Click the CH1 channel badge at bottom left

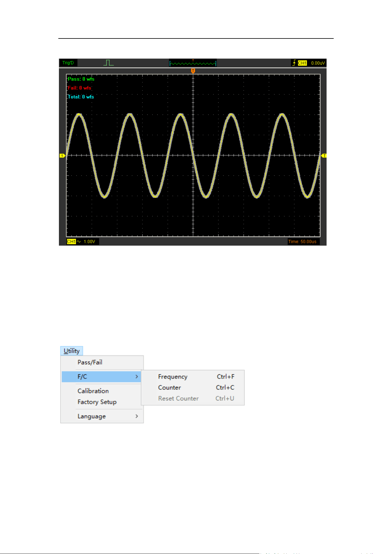click(x=71, y=241)
